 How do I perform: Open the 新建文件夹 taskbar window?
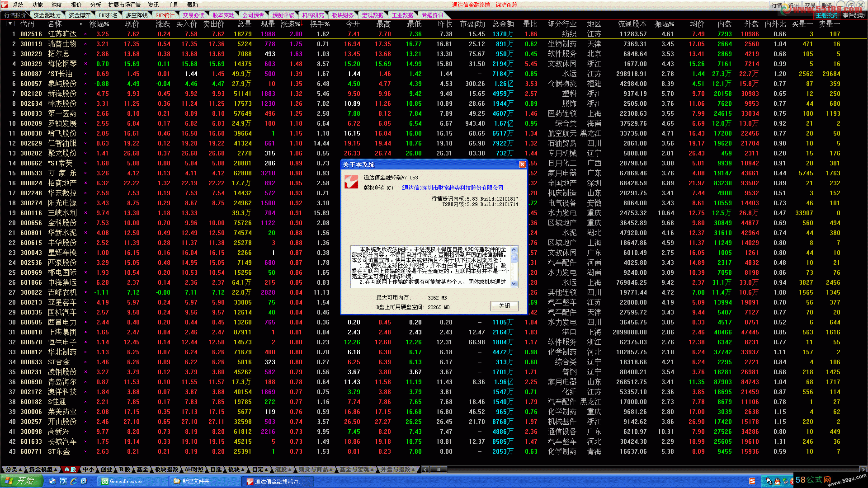pos(205,481)
